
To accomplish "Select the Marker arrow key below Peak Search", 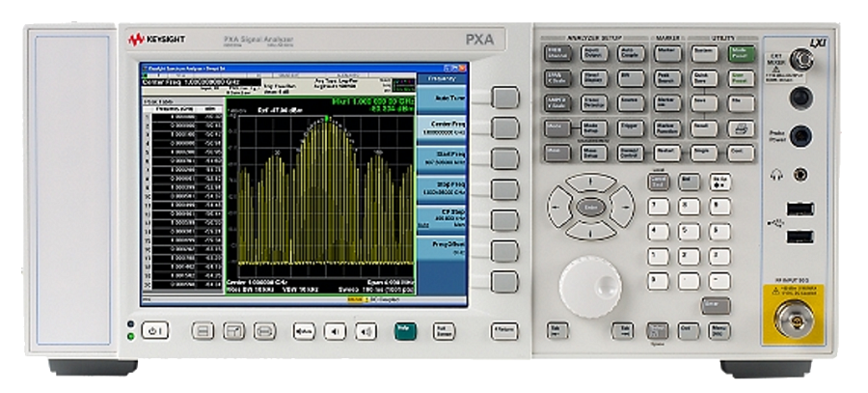I will [667, 103].
